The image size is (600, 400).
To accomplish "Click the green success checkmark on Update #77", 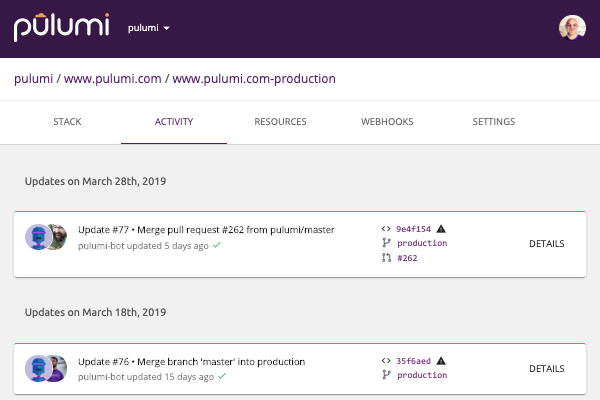I will coord(217,245).
